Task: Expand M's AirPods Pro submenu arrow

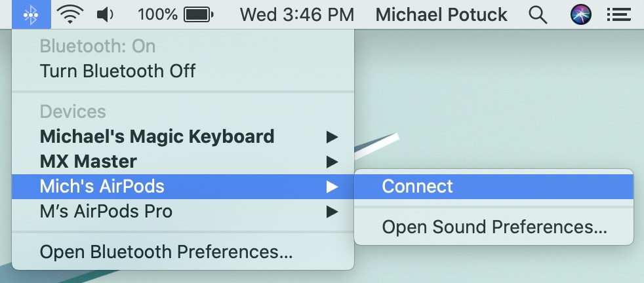Action: click(x=332, y=212)
